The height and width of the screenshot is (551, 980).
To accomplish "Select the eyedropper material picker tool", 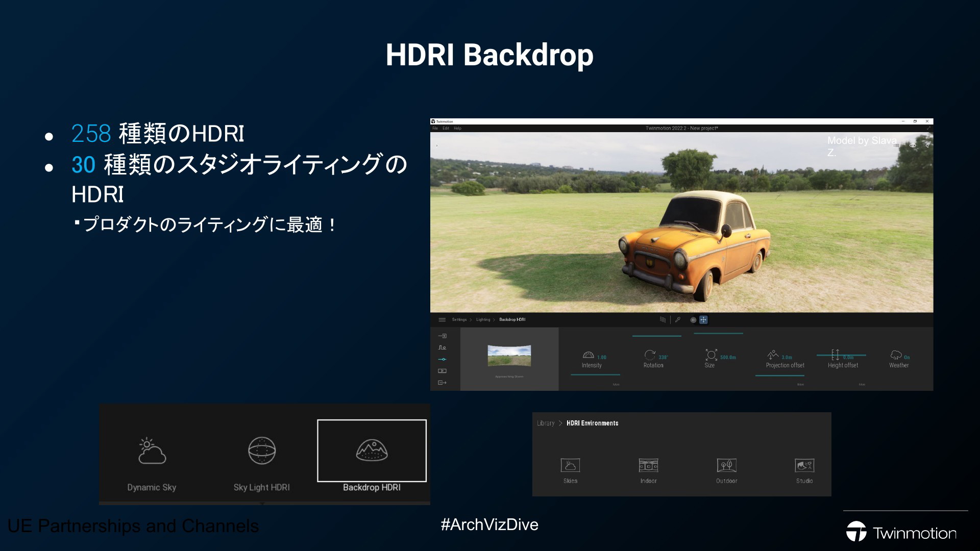I will tap(678, 320).
